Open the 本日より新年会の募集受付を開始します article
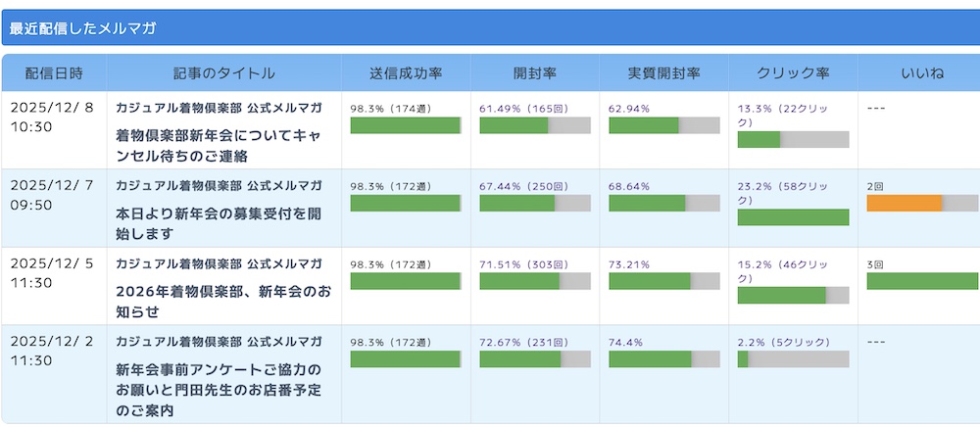 pyautogui.click(x=222, y=223)
